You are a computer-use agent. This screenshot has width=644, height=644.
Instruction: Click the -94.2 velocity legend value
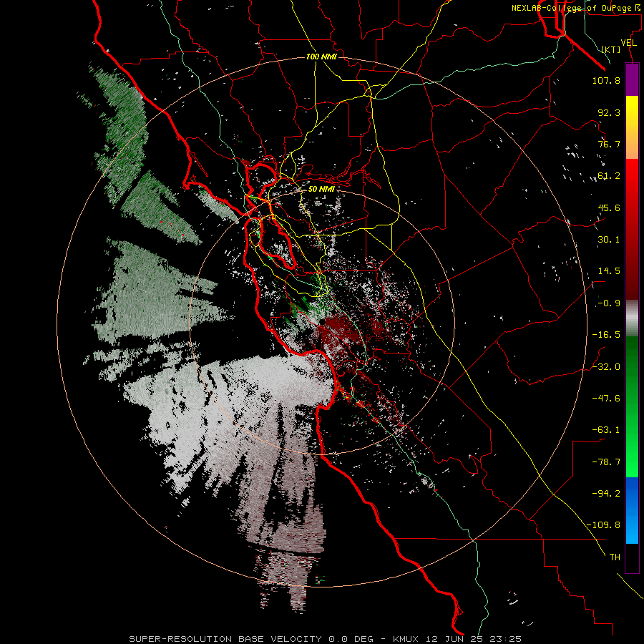[606, 493]
